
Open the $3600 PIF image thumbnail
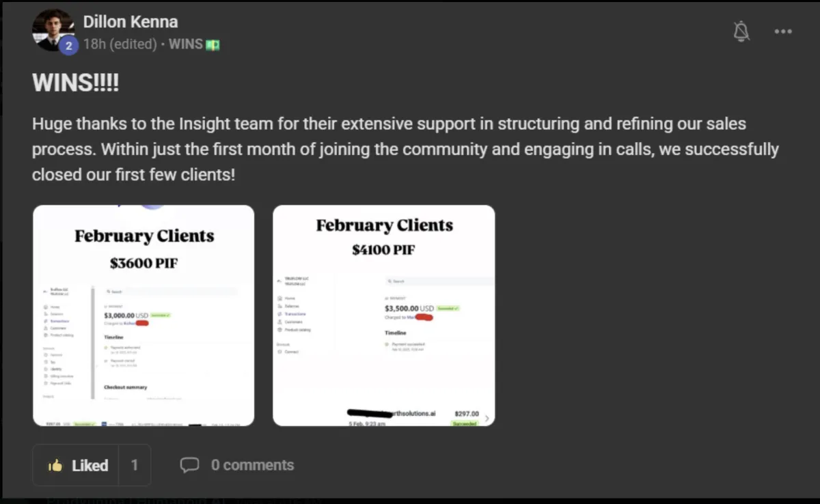(143, 316)
